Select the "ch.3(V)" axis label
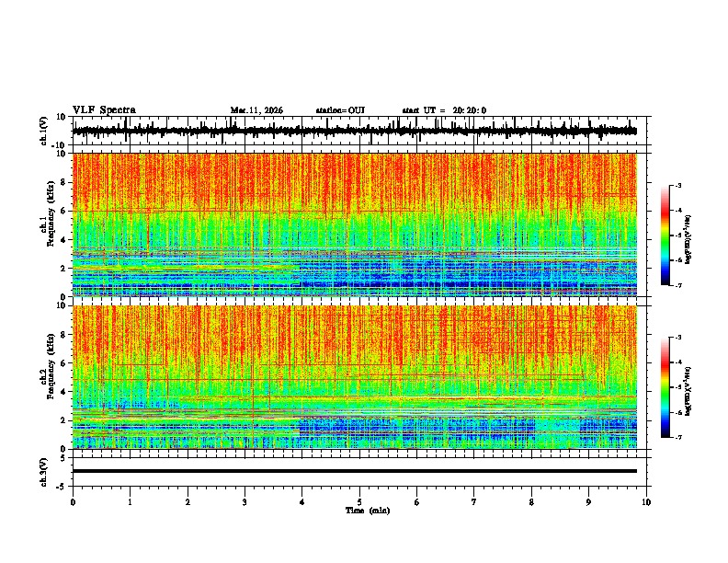 pyautogui.click(x=44, y=472)
